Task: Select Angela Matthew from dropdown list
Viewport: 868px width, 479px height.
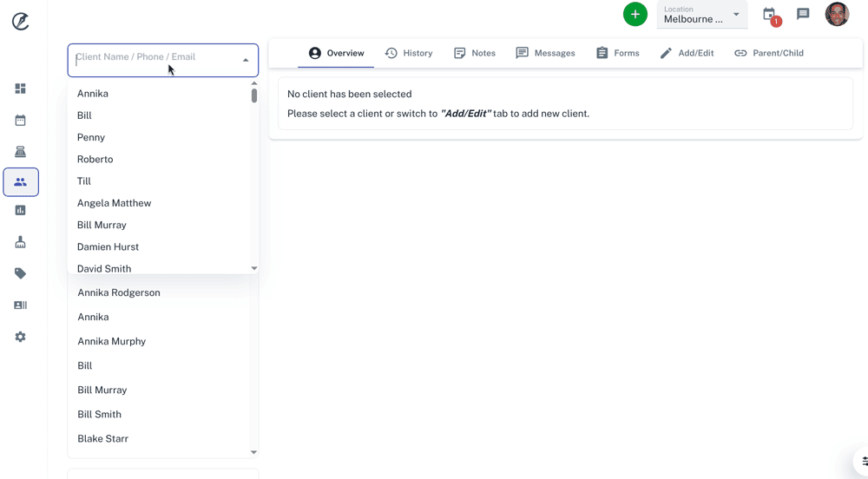Action: point(114,203)
